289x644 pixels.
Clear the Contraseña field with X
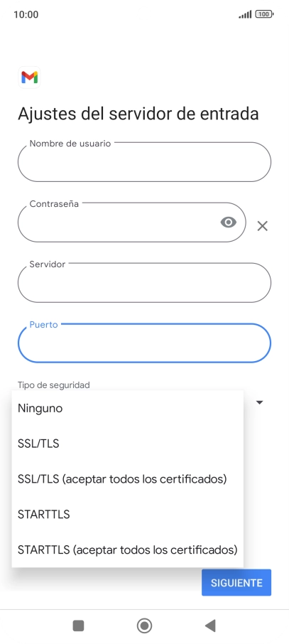point(262,226)
